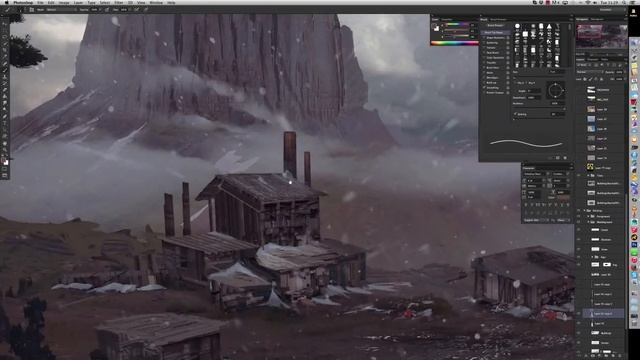The height and width of the screenshot is (360, 640).
Task: Select the Transfer settings row
Action: [x=495, y=62]
